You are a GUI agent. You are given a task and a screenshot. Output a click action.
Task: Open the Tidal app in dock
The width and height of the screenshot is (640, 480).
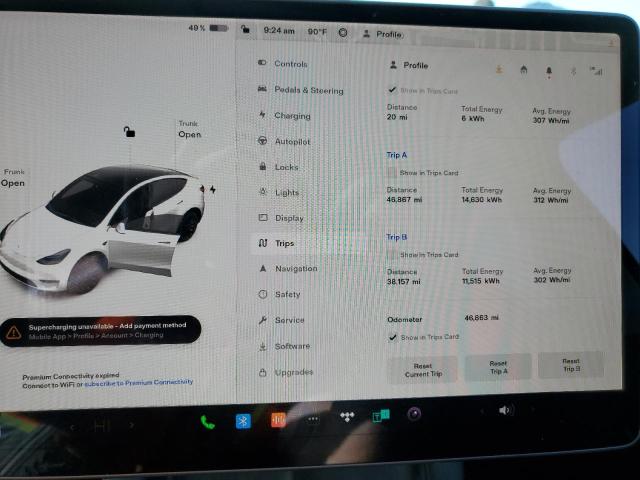[347, 416]
